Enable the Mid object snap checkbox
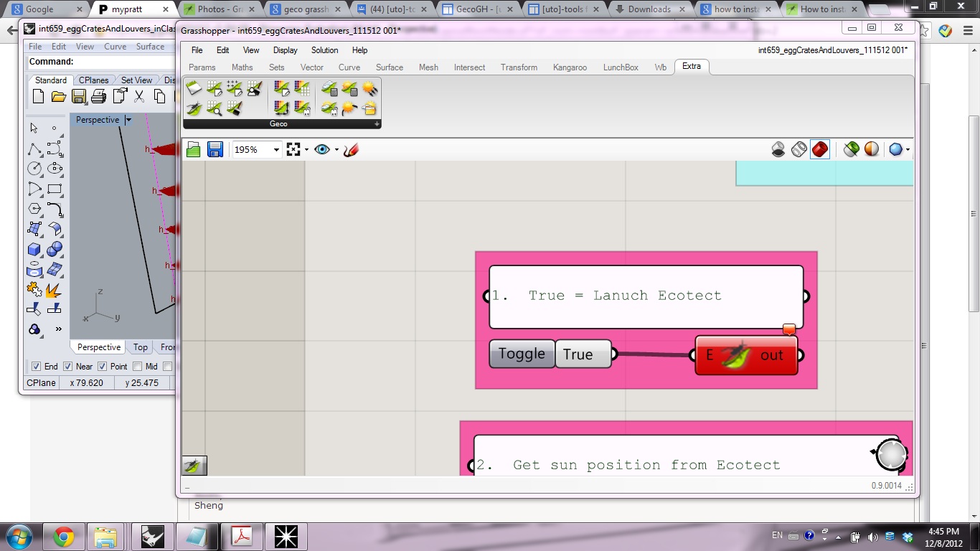980x551 pixels. tap(138, 367)
